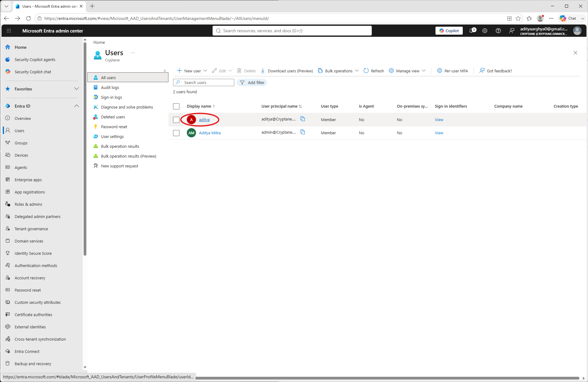Click the Refresh toolbar button
588x382 pixels.
pos(374,71)
